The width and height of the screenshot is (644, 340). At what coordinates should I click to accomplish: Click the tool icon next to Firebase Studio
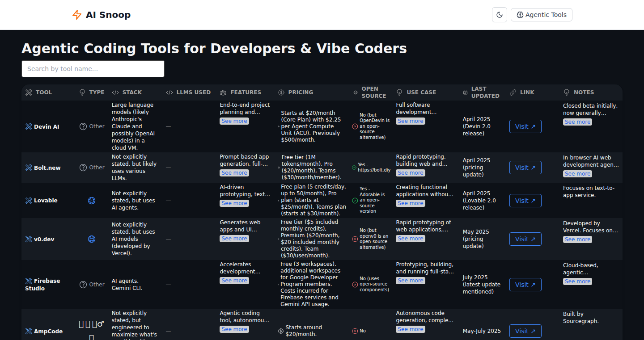pyautogui.click(x=29, y=281)
